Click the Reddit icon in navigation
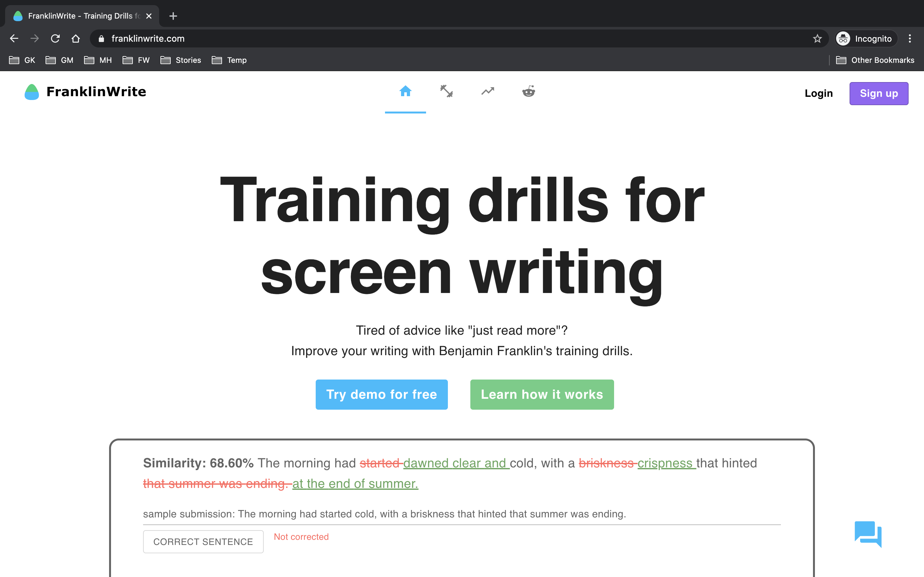 [528, 92]
